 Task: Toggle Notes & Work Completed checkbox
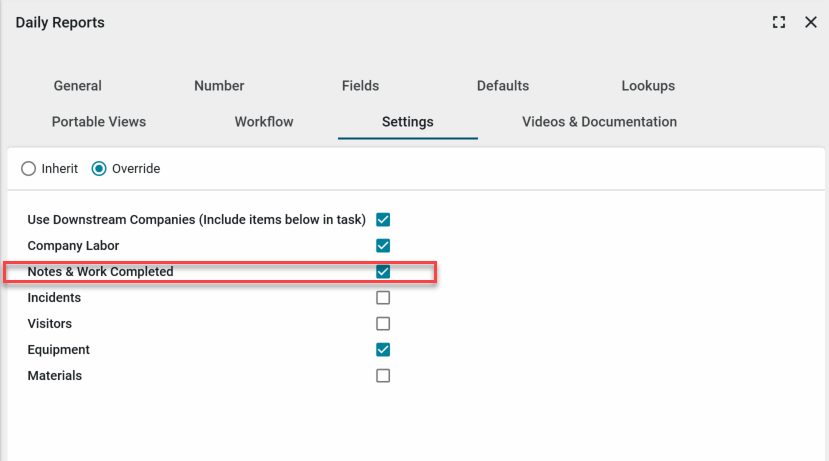383,272
